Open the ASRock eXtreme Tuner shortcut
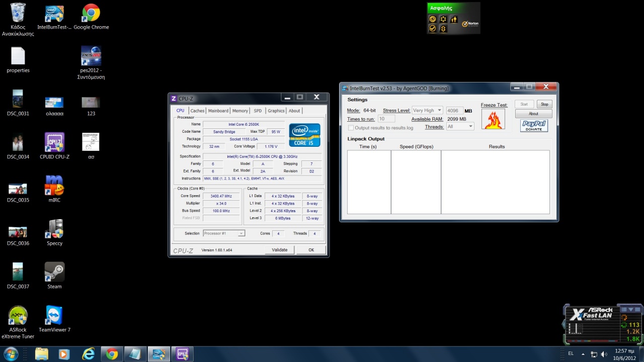 point(18,322)
